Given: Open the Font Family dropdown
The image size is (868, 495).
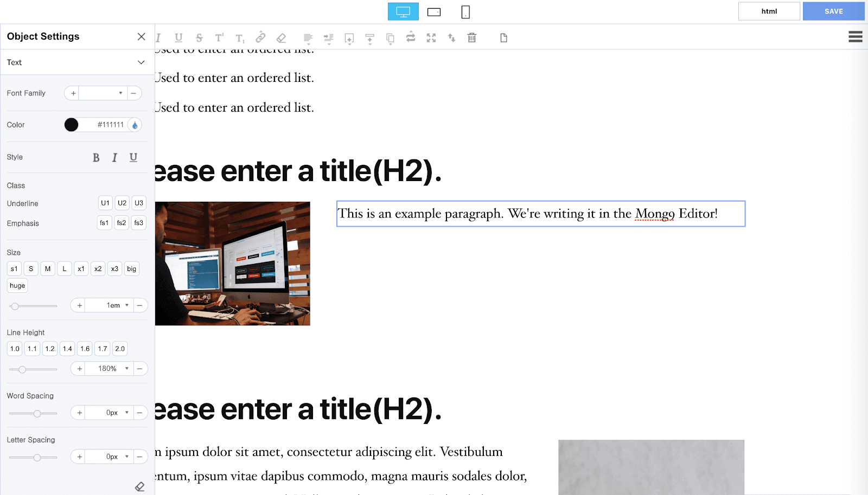Looking at the screenshot, I should (x=103, y=93).
